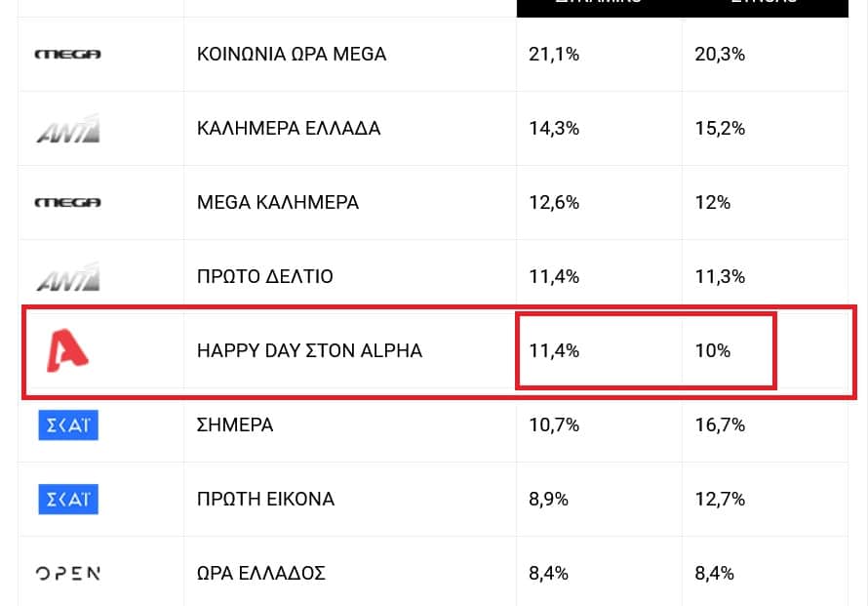Click the ΩΡΑ ΕΛΛΑΔΟΣ program name
The height and width of the screenshot is (606, 868).
point(260,574)
